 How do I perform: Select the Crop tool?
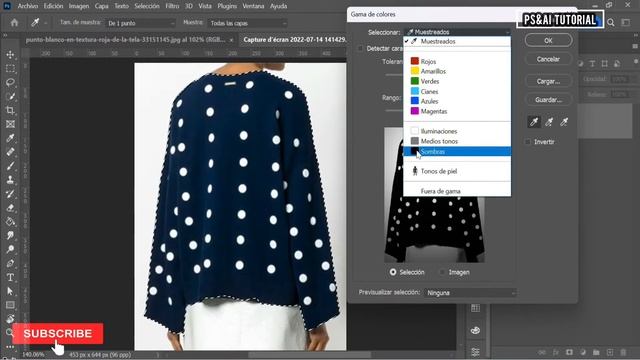click(x=11, y=110)
